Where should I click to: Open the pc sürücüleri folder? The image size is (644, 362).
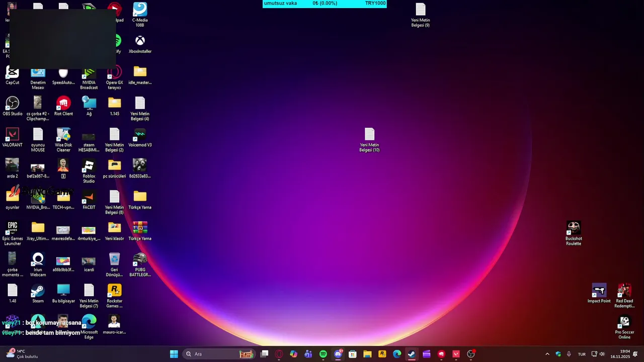115,168
